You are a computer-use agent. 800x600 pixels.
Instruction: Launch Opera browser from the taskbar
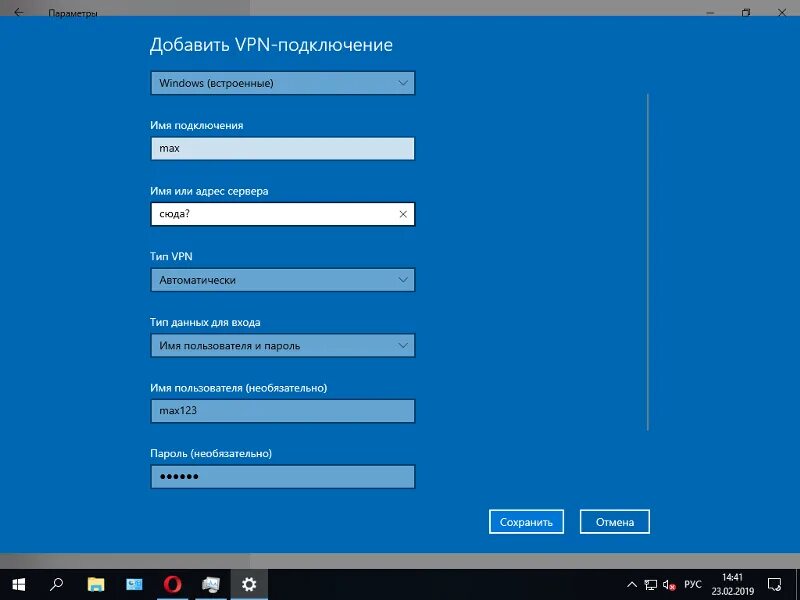[x=172, y=585]
